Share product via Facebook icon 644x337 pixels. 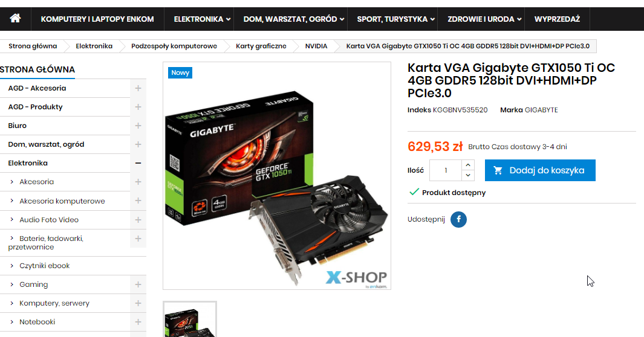458,219
